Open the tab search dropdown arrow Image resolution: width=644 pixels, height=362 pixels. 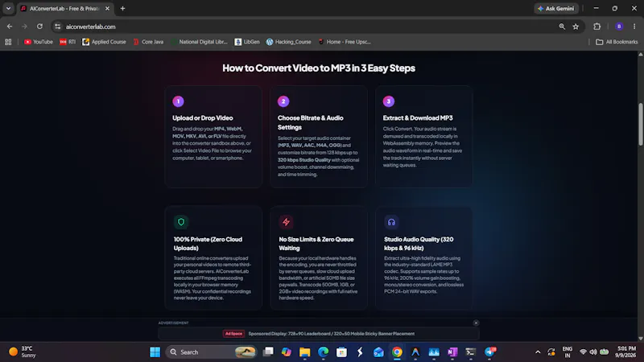[x=8, y=8]
